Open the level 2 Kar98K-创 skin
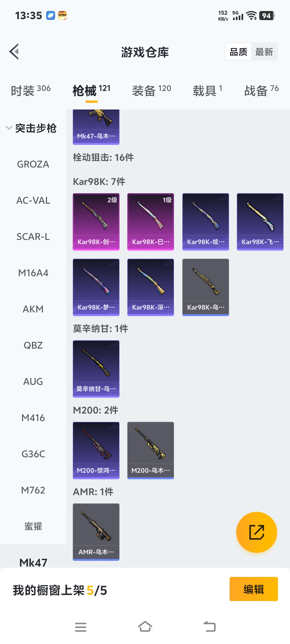The height and width of the screenshot is (644, 290). [96, 222]
